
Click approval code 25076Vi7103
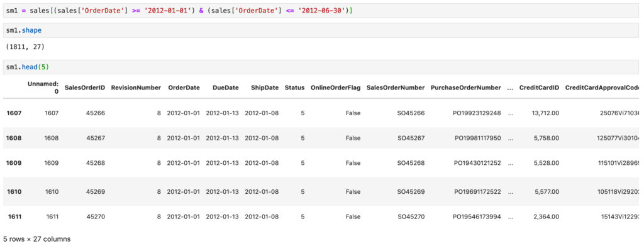point(619,113)
